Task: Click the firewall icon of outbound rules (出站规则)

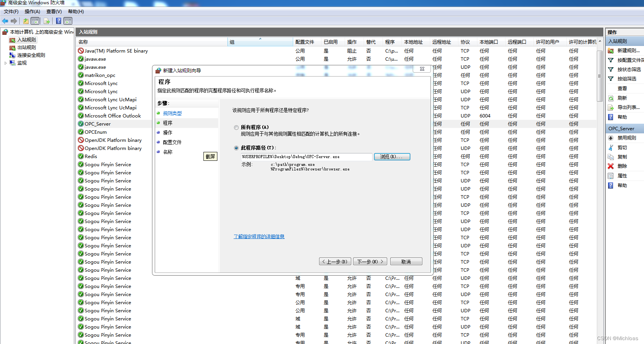Action: point(12,48)
